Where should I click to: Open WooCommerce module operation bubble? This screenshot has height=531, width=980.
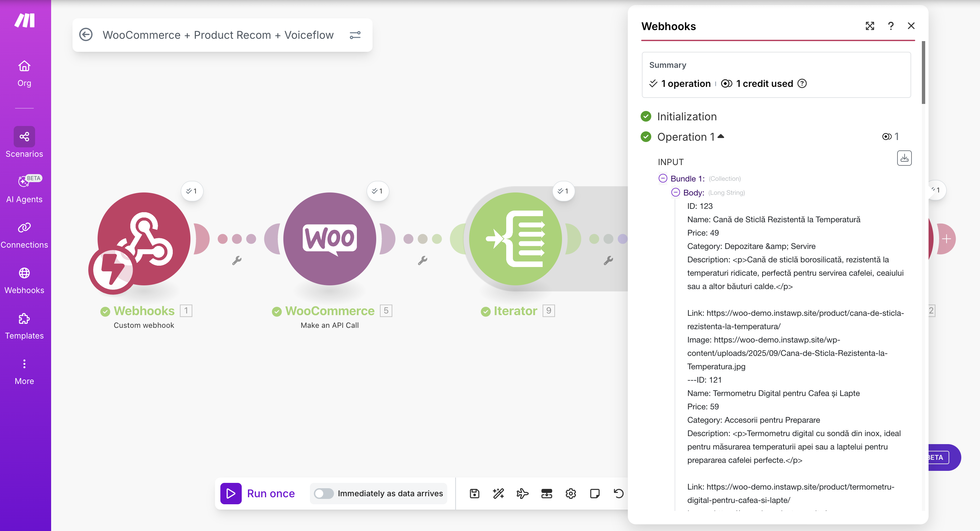point(377,191)
